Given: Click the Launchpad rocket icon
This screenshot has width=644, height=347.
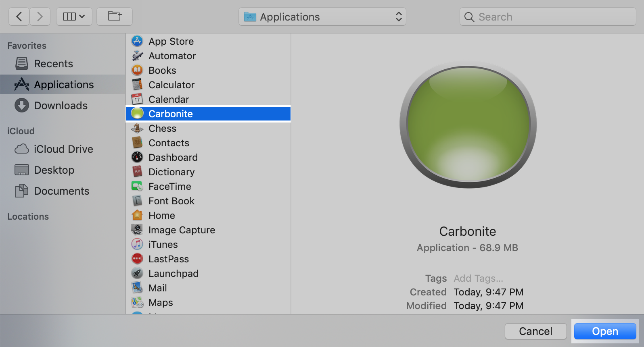Looking at the screenshot, I should (137, 273).
